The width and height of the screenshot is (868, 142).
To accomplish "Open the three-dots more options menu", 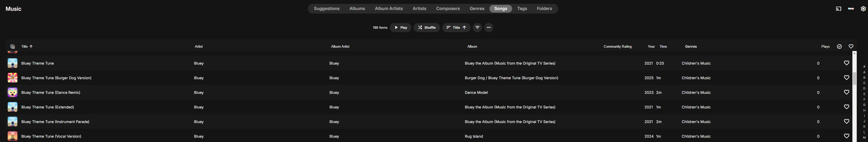I will coord(489,27).
